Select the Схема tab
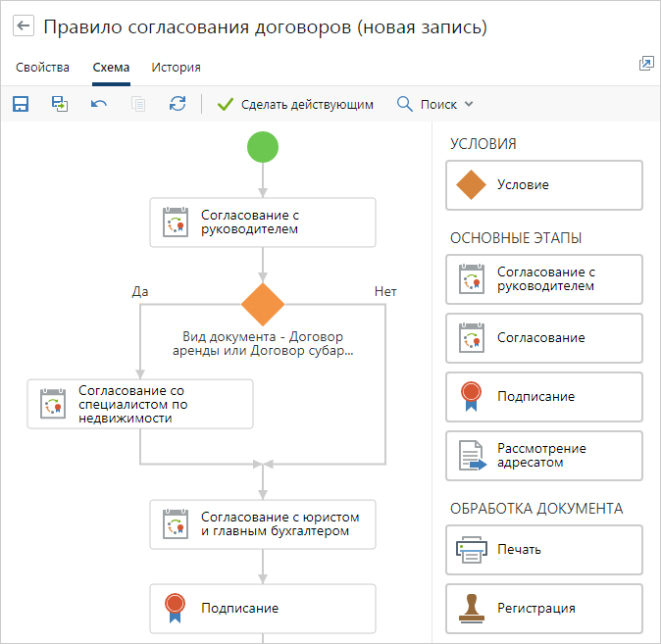Image resolution: width=661 pixels, height=644 pixels. 111,68
